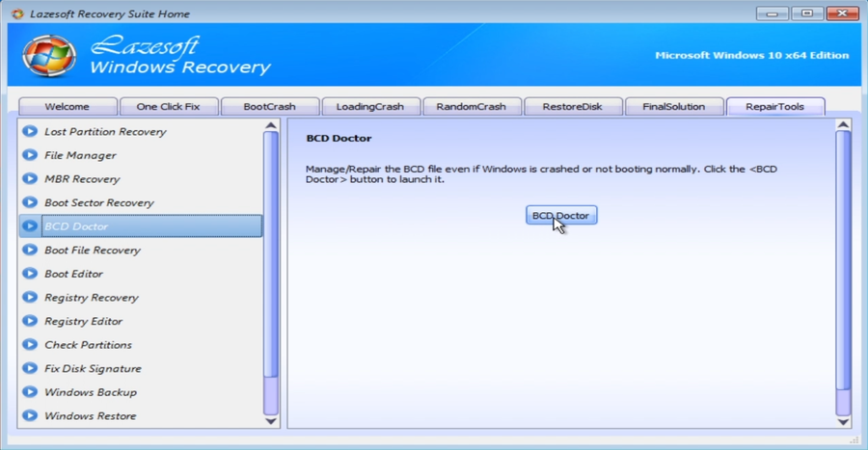Select the RepairTools tab
This screenshot has height=450, width=868.
(775, 107)
